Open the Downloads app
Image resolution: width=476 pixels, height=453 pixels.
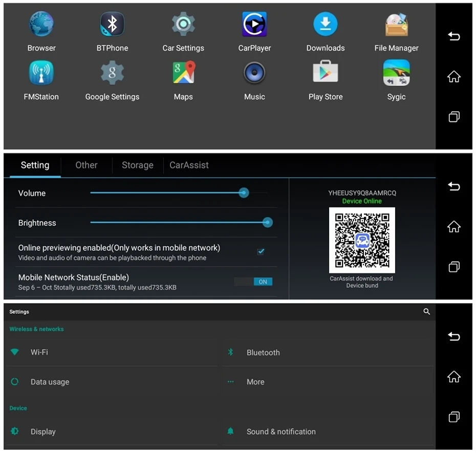(326, 31)
